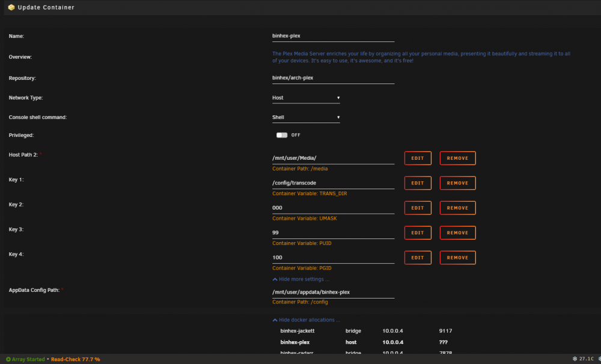Viewport: 601px width, 364px height.
Task: Click the Read-Check 77.7 % progress status
Action: click(76, 359)
